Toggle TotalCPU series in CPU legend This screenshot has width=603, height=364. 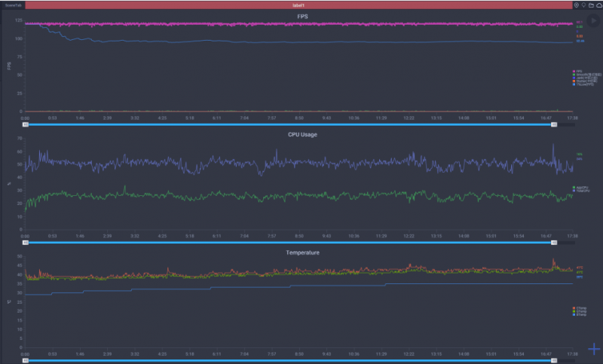[x=579, y=191]
